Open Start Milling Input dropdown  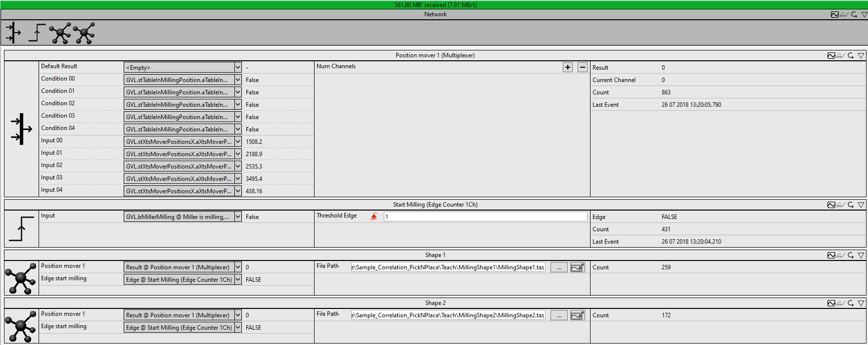pos(183,216)
